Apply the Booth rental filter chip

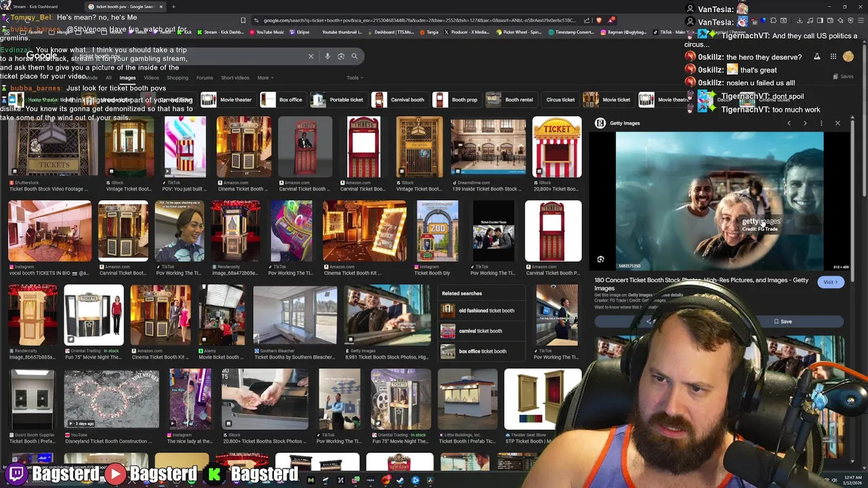click(511, 100)
